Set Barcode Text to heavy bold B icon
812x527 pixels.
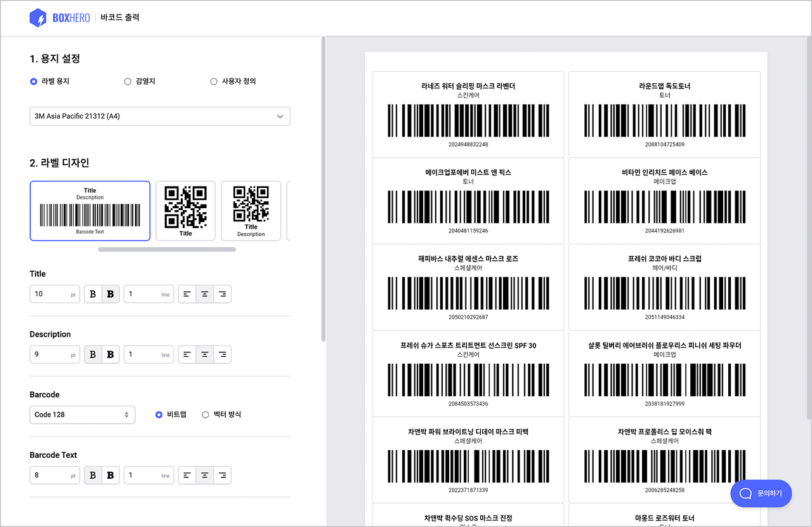[110, 475]
